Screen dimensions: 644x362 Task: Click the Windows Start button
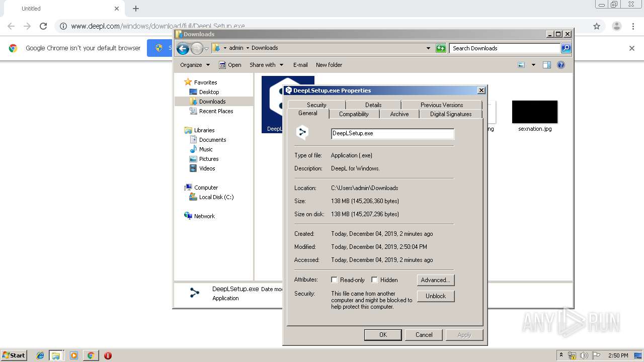(x=14, y=355)
